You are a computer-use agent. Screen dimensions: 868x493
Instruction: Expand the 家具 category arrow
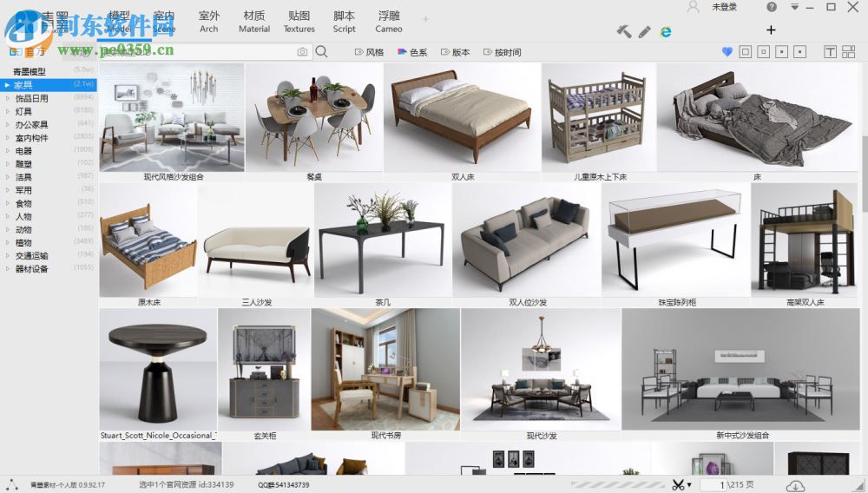pyautogui.click(x=7, y=85)
